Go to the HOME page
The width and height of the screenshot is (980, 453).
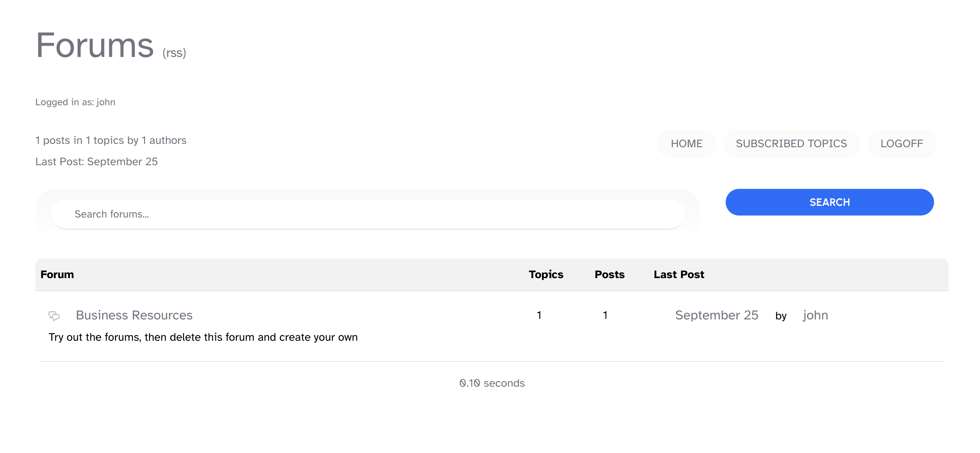686,143
